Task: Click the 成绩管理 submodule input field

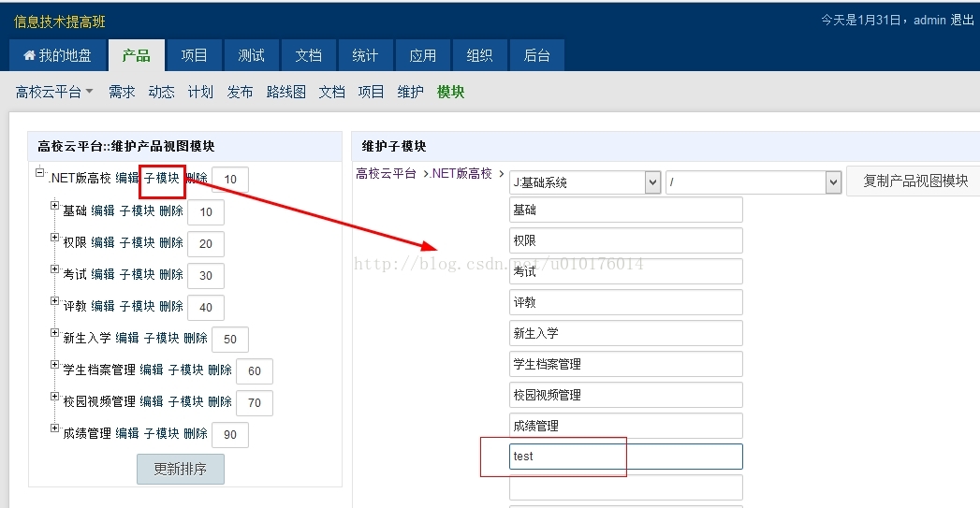Action: pyautogui.click(x=626, y=426)
